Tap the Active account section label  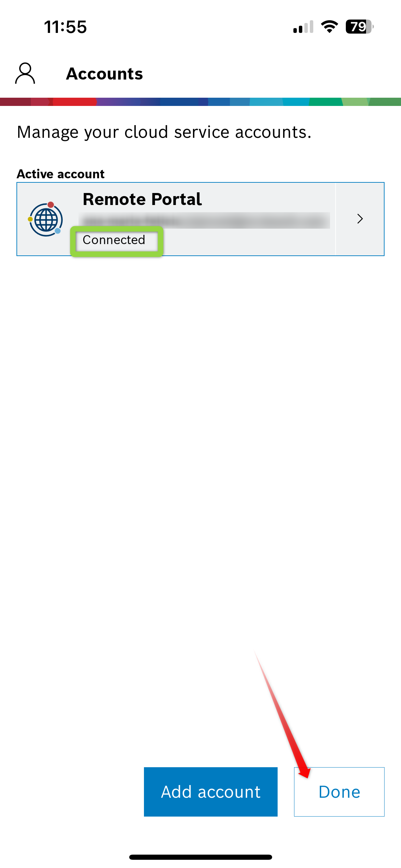61,174
